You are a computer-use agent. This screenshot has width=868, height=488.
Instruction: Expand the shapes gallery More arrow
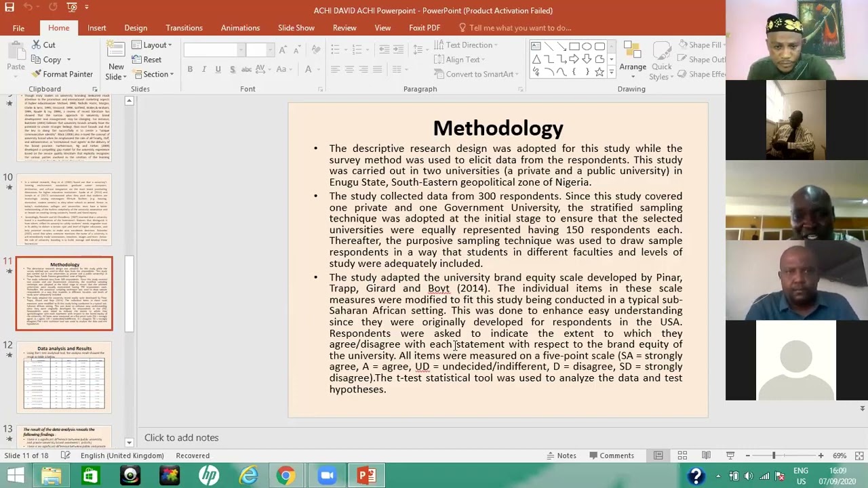[x=612, y=72]
